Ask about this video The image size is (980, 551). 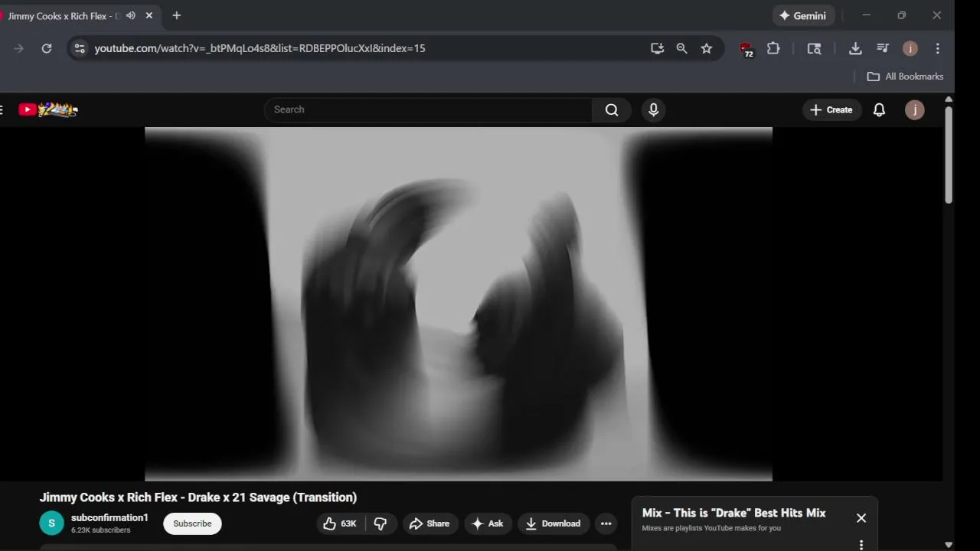pyautogui.click(x=488, y=523)
